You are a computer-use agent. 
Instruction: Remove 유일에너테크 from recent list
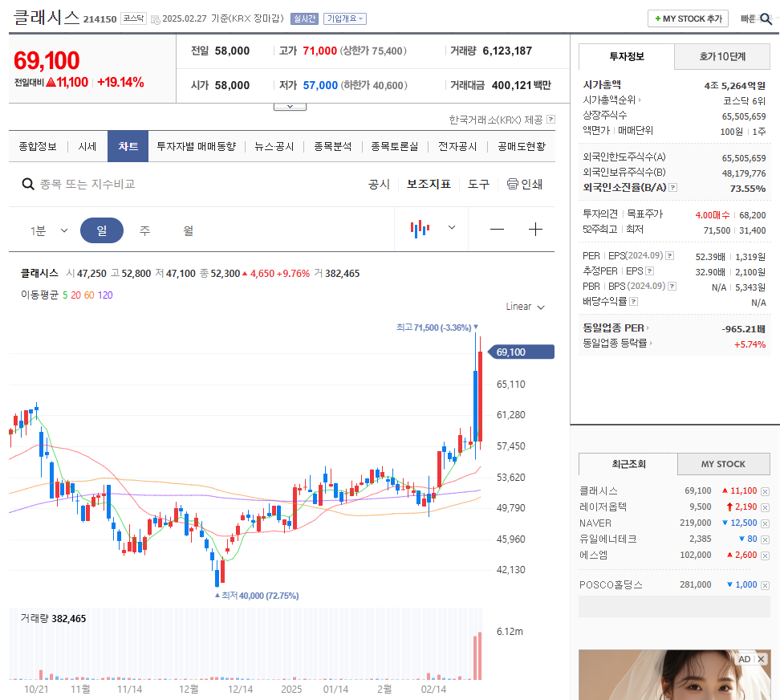tap(765, 539)
